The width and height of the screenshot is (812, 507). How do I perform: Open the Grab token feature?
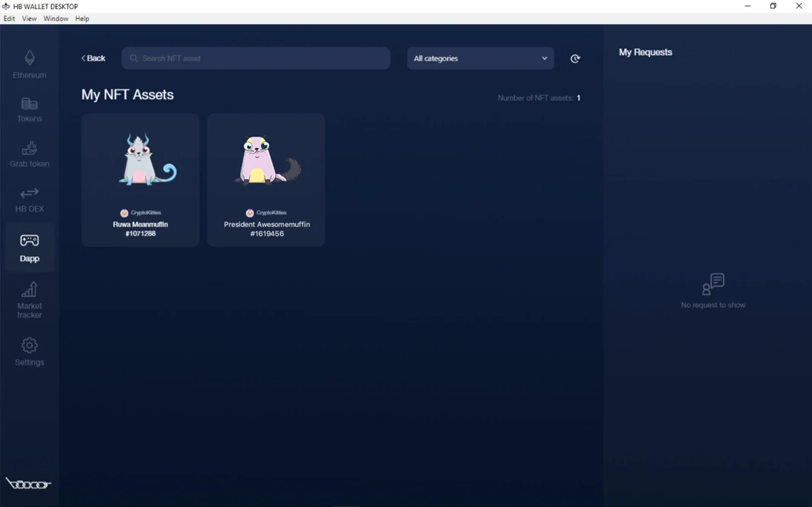pos(29,154)
